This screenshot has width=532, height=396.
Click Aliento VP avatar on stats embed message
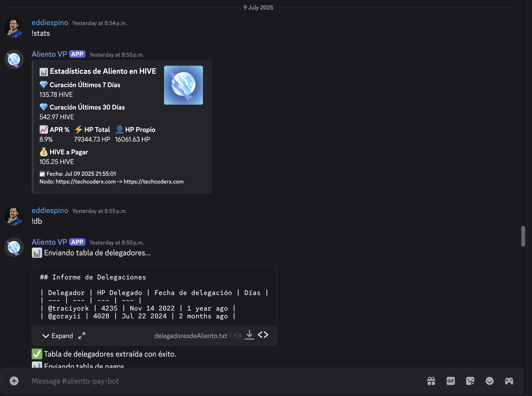click(14, 59)
